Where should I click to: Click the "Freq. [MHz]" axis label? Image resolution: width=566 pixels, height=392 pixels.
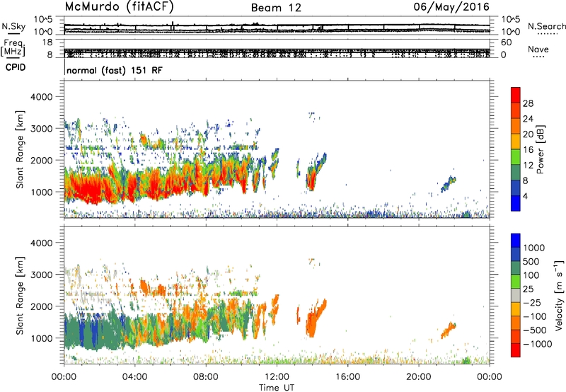pos(13,47)
